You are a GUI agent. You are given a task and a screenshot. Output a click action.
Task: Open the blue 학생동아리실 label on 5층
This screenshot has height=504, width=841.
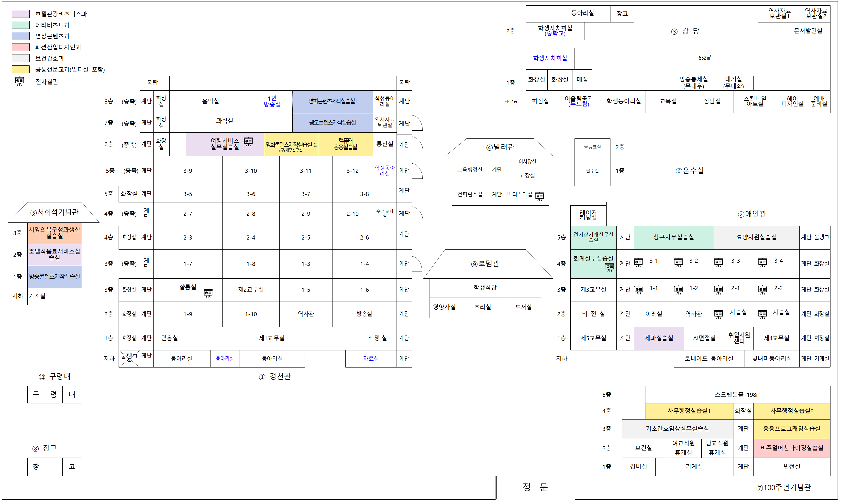(385, 171)
